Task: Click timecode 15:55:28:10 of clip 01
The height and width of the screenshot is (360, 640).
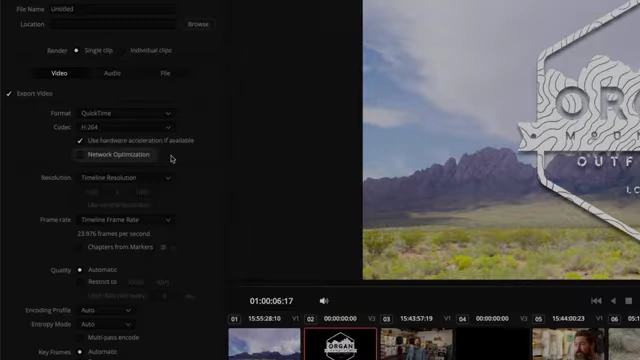Action: click(264, 319)
